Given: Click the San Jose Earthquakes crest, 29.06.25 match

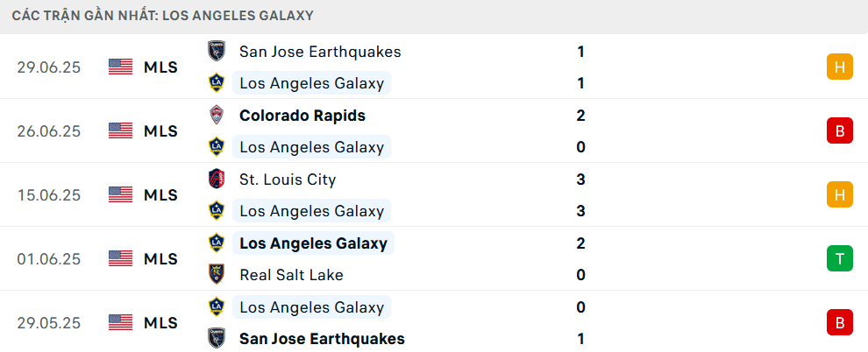Looking at the screenshot, I should (x=217, y=52).
